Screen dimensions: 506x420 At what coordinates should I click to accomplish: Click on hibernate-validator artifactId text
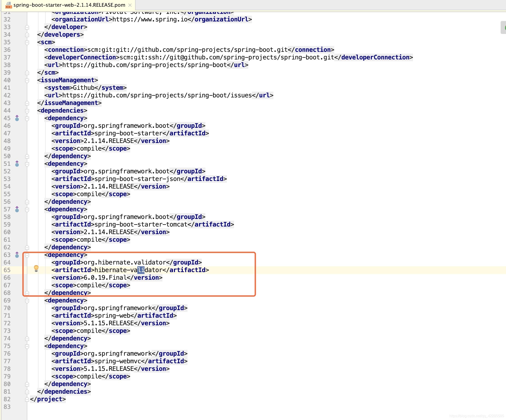tap(129, 270)
